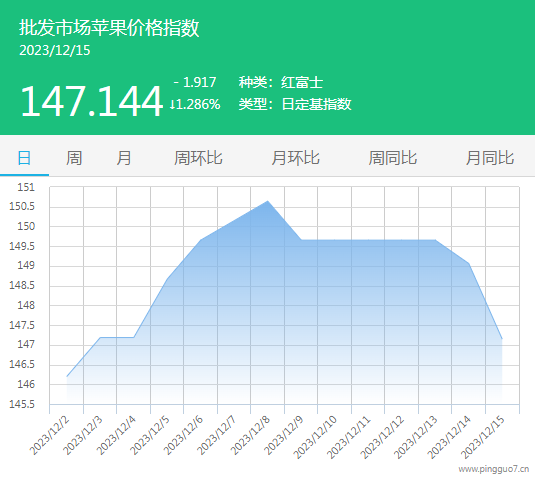Switch to the 周 weekly tab

tap(74, 158)
